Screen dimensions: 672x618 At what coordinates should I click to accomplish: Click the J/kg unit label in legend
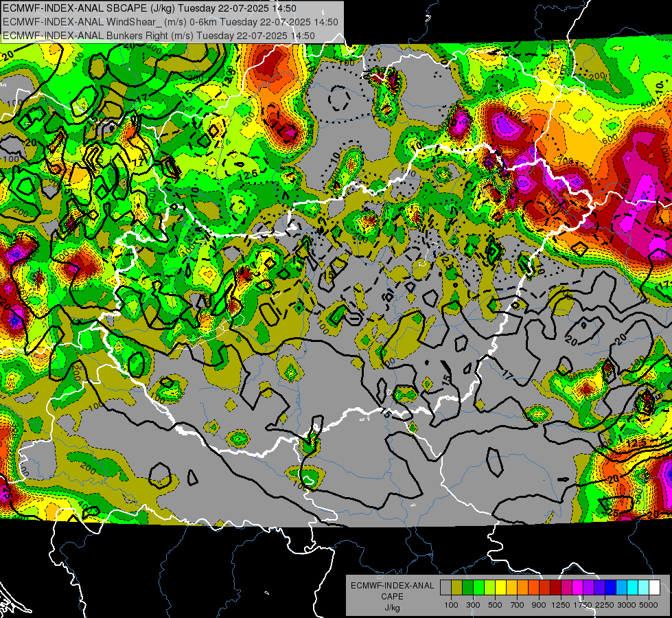392,608
